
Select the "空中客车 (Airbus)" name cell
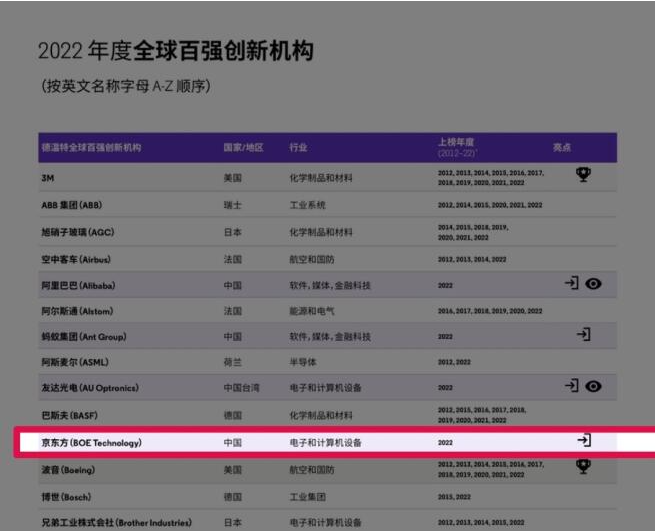click(76, 259)
